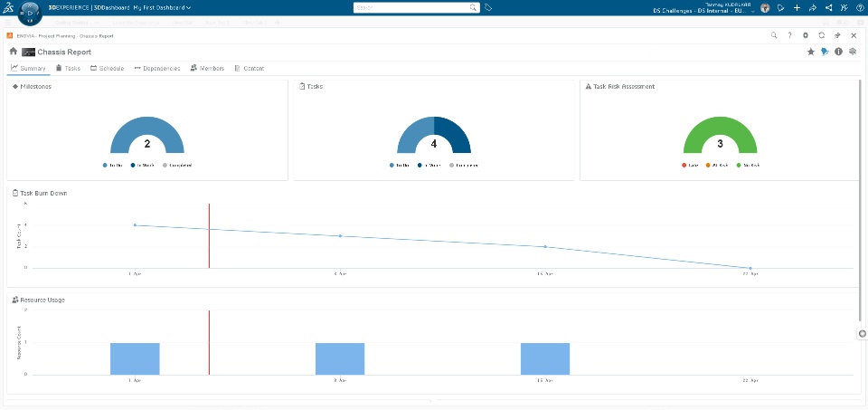Open the 3DS compass menu
The height and width of the screenshot is (410, 868).
pyautogui.click(x=30, y=13)
